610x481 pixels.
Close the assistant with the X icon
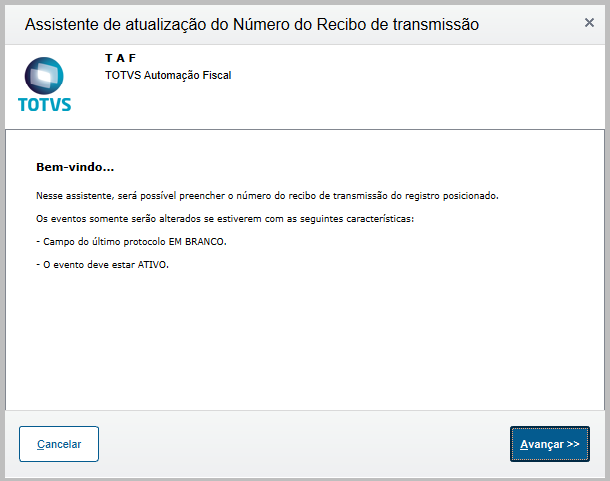(589, 23)
